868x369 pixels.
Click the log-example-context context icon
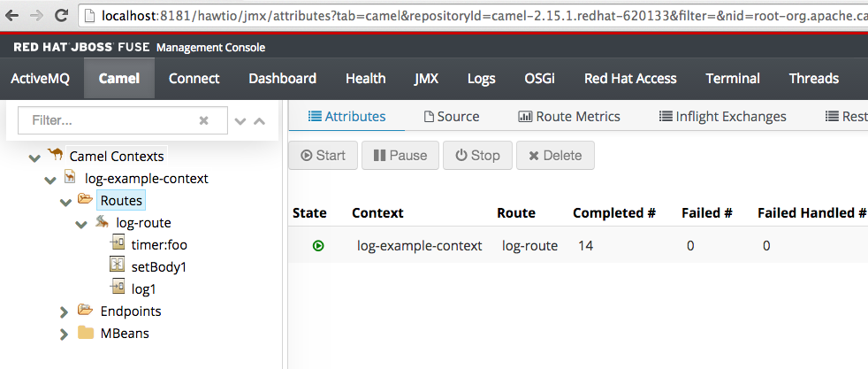coord(70,177)
